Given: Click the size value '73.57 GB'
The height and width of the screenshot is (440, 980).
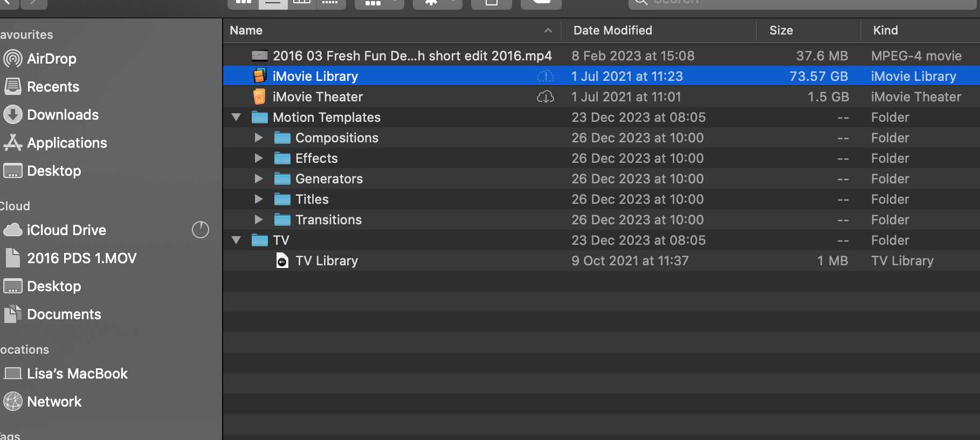Looking at the screenshot, I should [819, 76].
